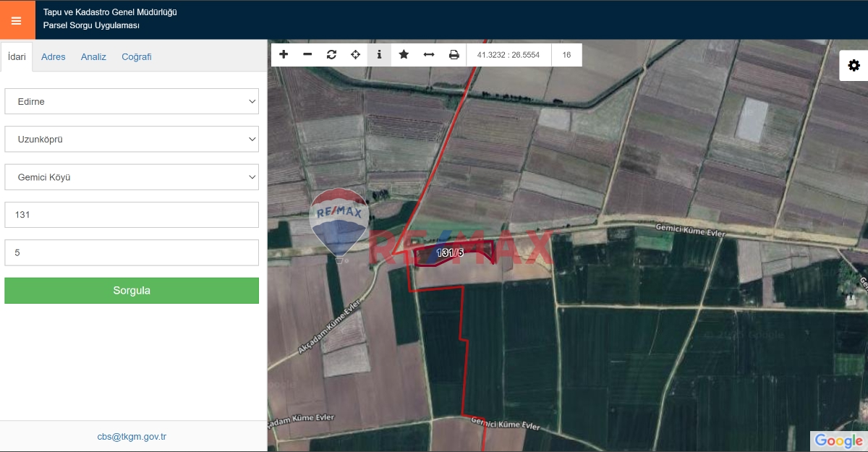Activate the parcel info (i) tool
Screen dimensions: 868x452
380,54
